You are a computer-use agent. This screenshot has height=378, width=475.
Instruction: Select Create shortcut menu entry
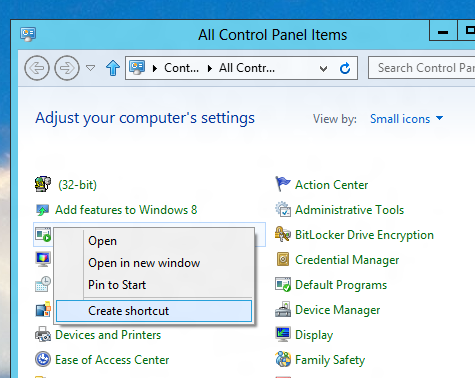point(154,311)
